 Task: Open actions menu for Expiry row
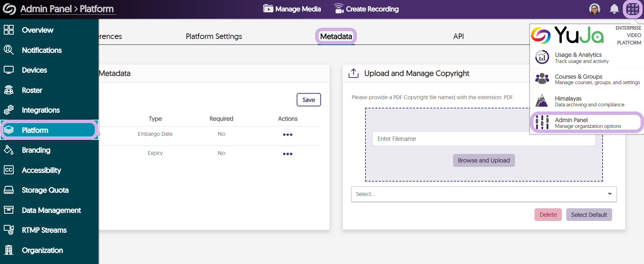pyautogui.click(x=287, y=154)
